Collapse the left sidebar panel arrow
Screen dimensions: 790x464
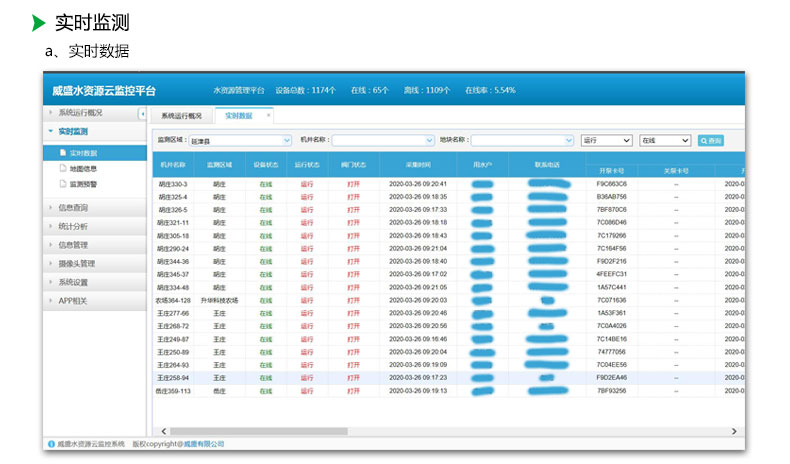tap(141, 114)
